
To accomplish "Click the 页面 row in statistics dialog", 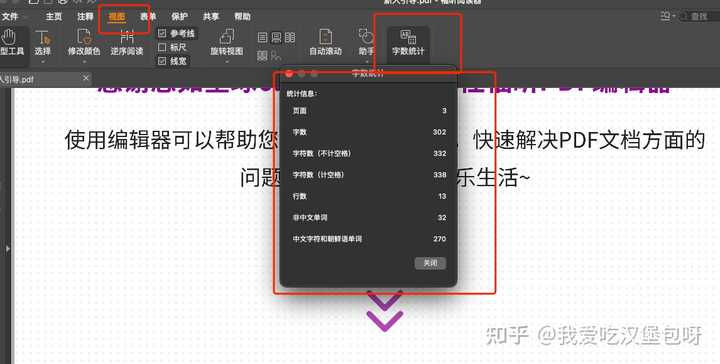I will point(369,111).
